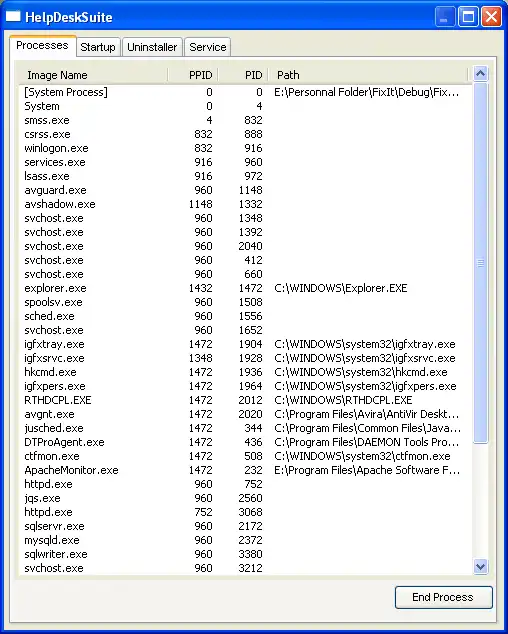
Task: Select avgnt.exe process
Action: point(245,414)
